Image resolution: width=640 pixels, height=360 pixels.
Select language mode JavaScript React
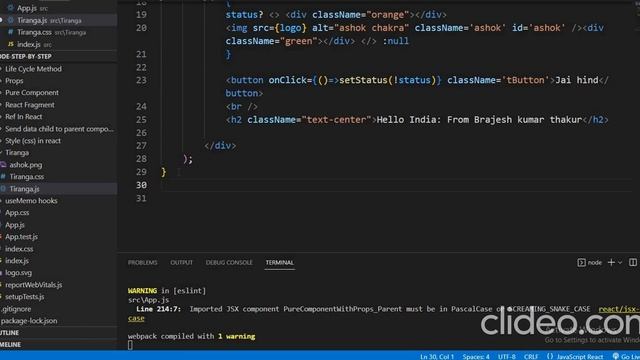[x=575, y=356]
